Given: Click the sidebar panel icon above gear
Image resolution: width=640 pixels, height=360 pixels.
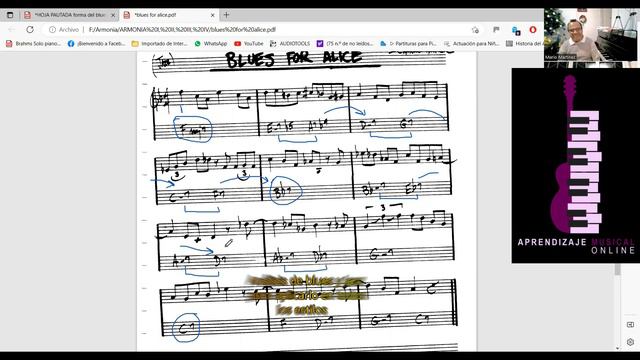Looking at the screenshot, I should pyautogui.click(x=630, y=324).
